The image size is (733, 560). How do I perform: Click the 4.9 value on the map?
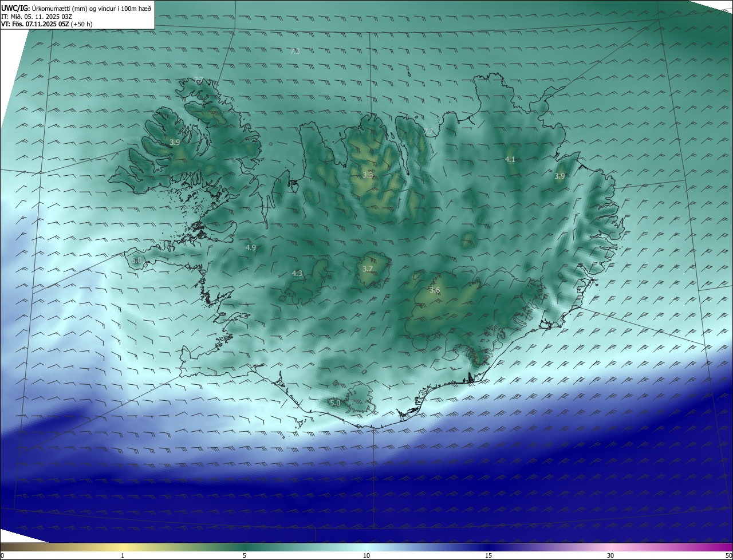coord(250,247)
